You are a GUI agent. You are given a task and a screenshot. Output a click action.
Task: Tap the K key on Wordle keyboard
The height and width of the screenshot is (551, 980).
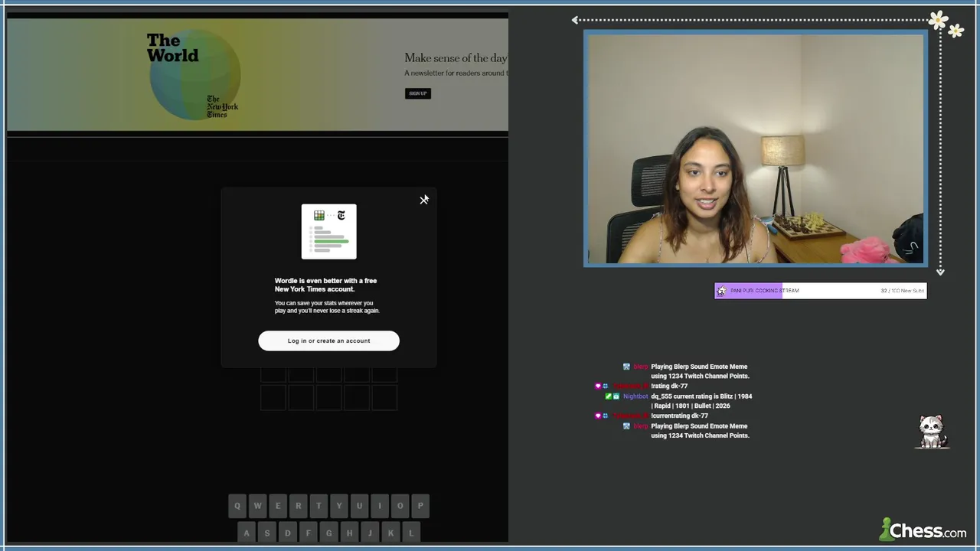point(391,533)
